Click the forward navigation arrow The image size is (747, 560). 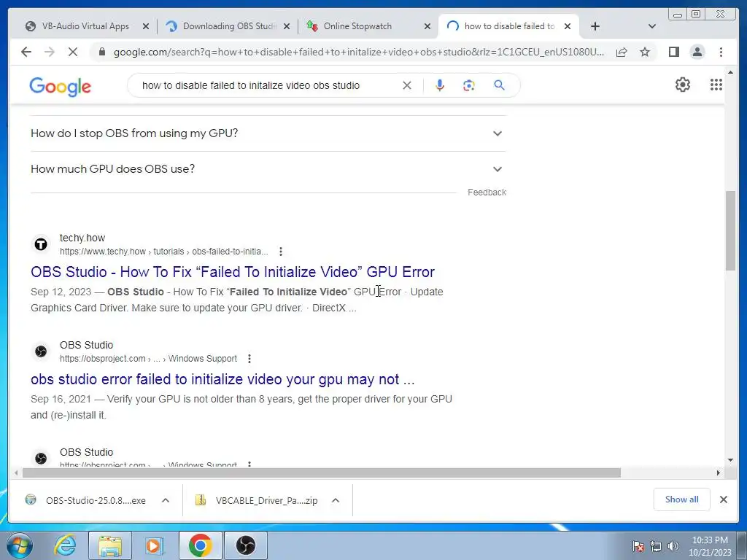pyautogui.click(x=50, y=52)
